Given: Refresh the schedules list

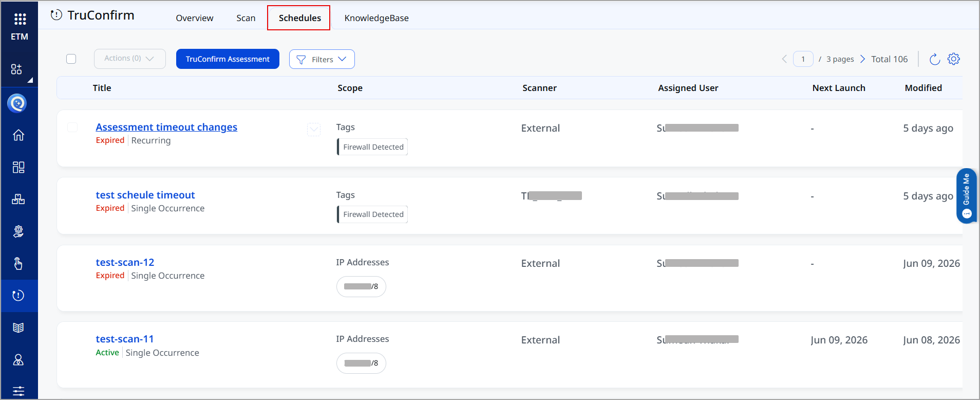Looking at the screenshot, I should [x=935, y=59].
